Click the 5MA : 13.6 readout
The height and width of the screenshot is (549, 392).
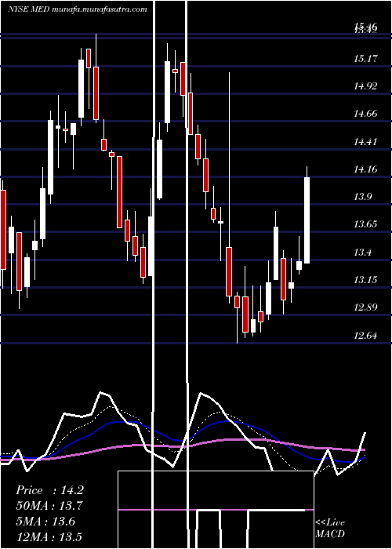(x=45, y=522)
